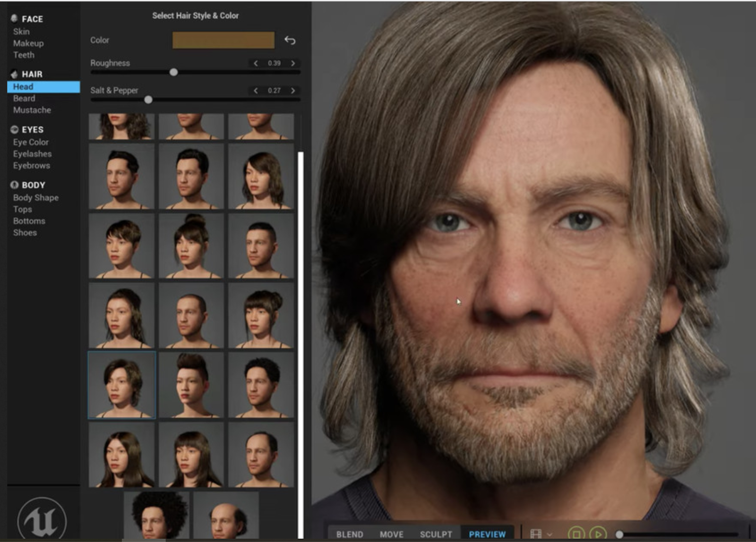The height and width of the screenshot is (542, 756).
Task: Select the Head hair category
Action: click(43, 87)
